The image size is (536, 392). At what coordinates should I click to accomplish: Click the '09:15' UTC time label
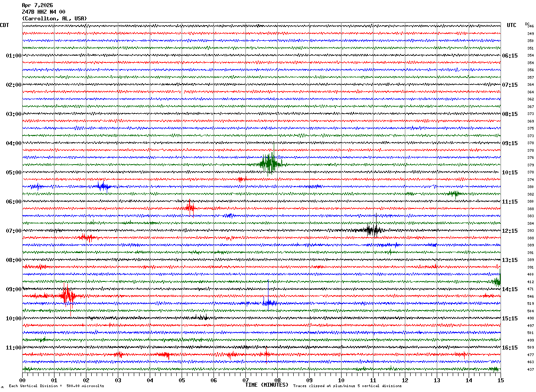click(510, 143)
